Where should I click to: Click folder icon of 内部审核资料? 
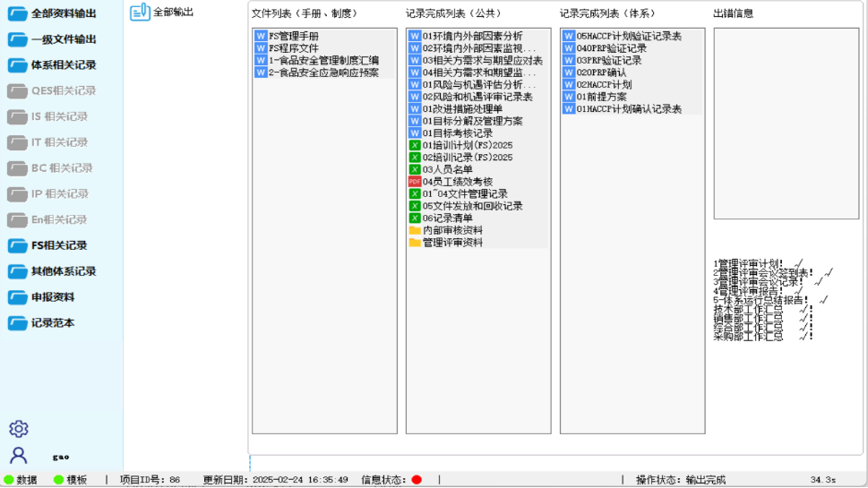click(x=415, y=230)
